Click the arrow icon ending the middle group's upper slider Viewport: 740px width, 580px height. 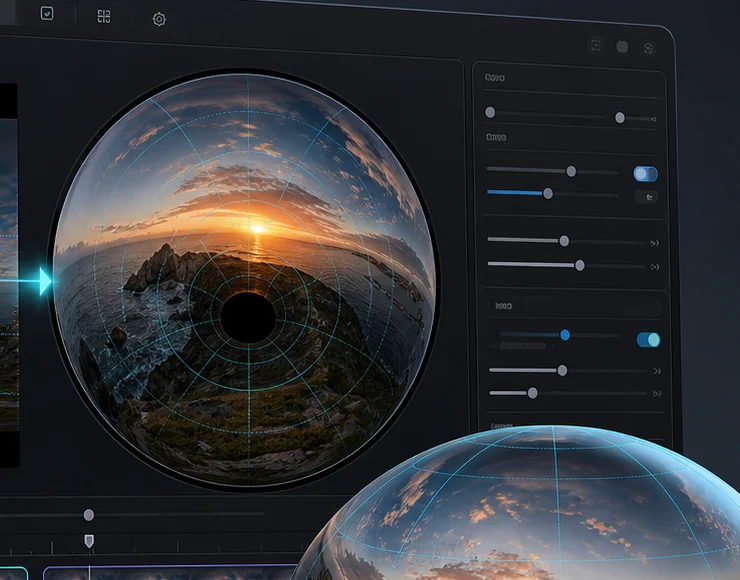[655, 244]
